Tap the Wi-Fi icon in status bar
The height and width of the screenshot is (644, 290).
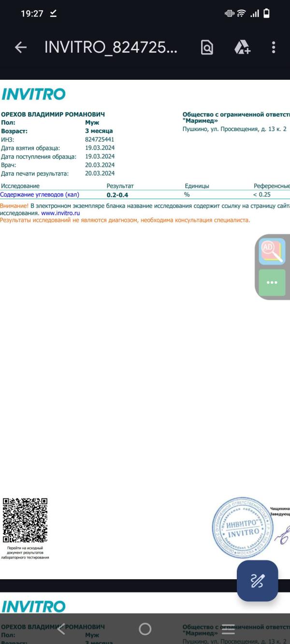[241, 14]
